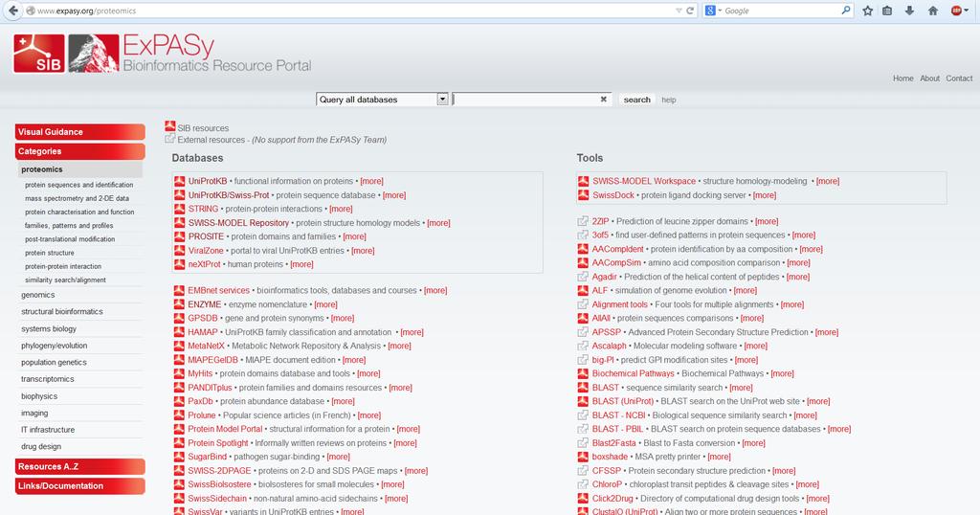Image resolution: width=980 pixels, height=515 pixels.
Task: Click Google search magnifier icon
Action: 846,11
